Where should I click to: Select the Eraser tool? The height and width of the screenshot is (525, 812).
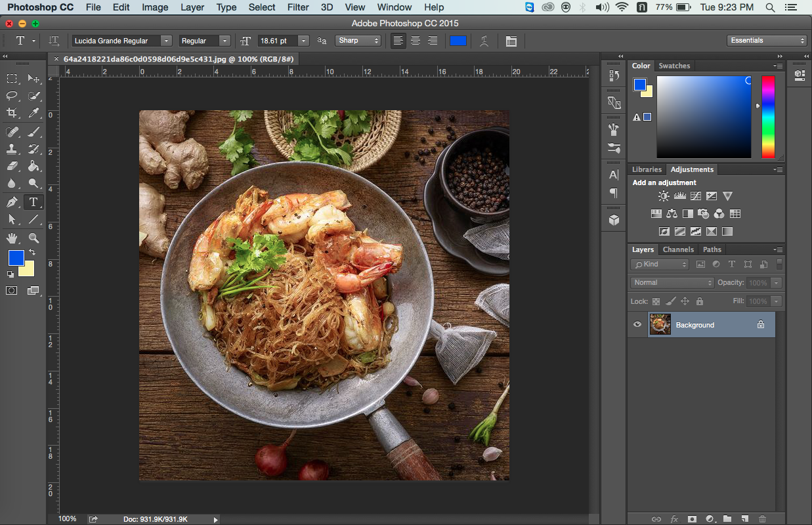[x=12, y=166]
